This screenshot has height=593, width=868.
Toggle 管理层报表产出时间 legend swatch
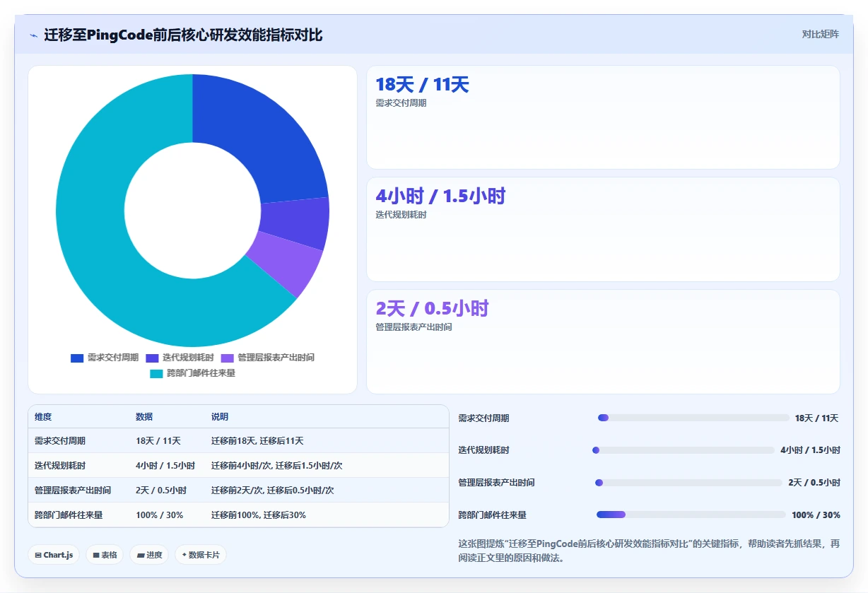point(227,358)
